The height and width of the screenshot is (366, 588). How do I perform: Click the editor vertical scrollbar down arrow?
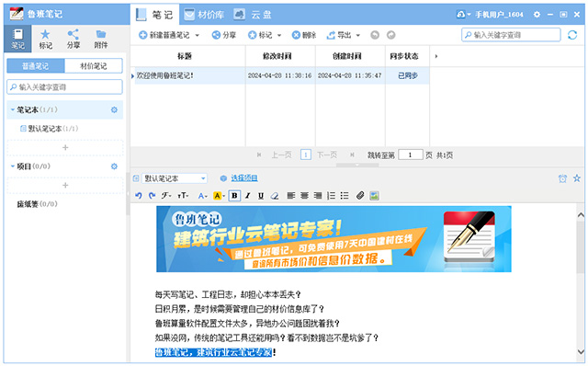pos(581,351)
